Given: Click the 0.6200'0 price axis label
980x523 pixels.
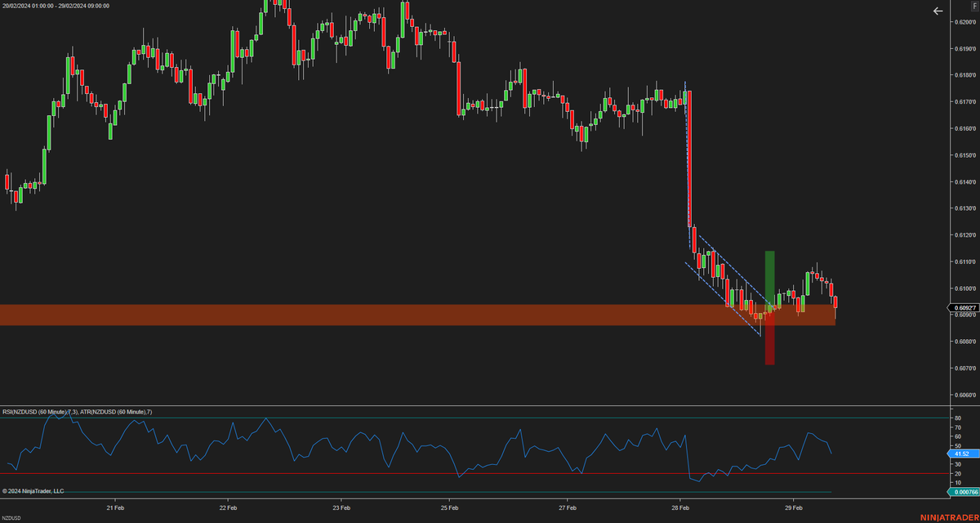Looking at the screenshot, I should coord(964,22).
